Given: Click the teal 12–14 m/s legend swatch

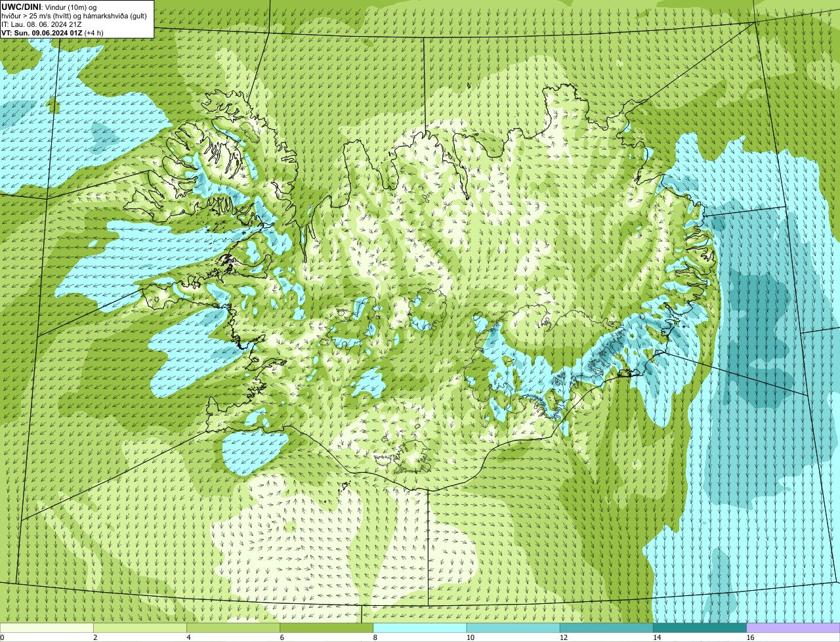Looking at the screenshot, I should click(606, 628).
